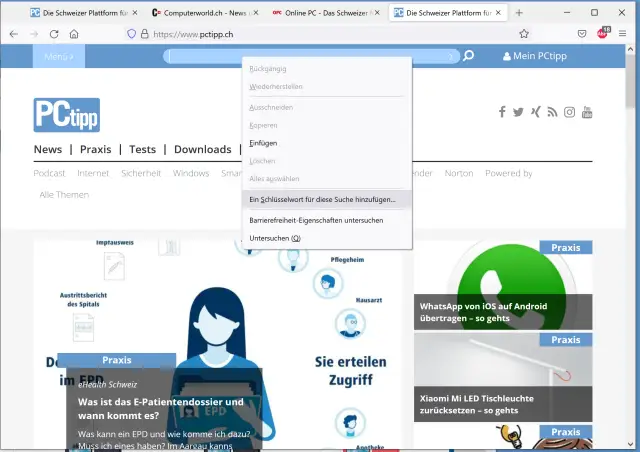Open the Facebook social icon

[502, 112]
